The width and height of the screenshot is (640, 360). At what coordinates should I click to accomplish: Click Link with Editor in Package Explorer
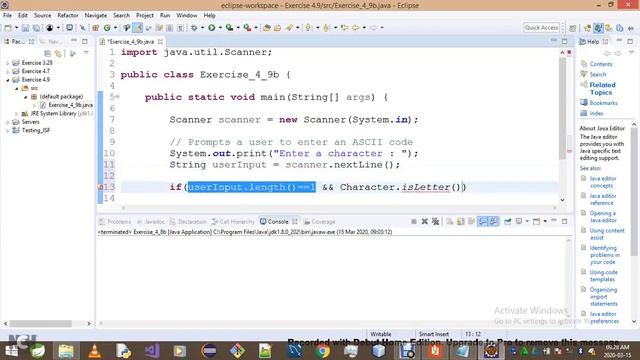(58, 53)
